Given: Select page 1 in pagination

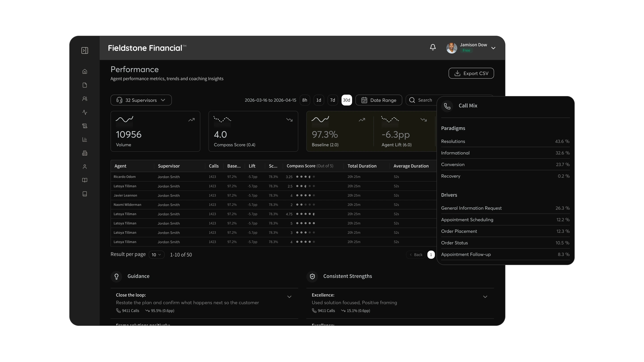Looking at the screenshot, I should click(431, 255).
